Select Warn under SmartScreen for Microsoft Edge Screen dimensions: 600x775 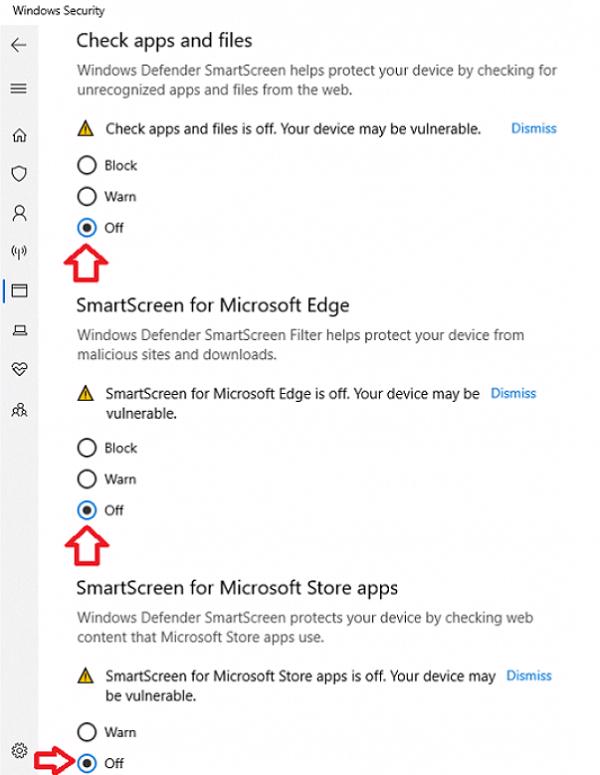coord(106,479)
